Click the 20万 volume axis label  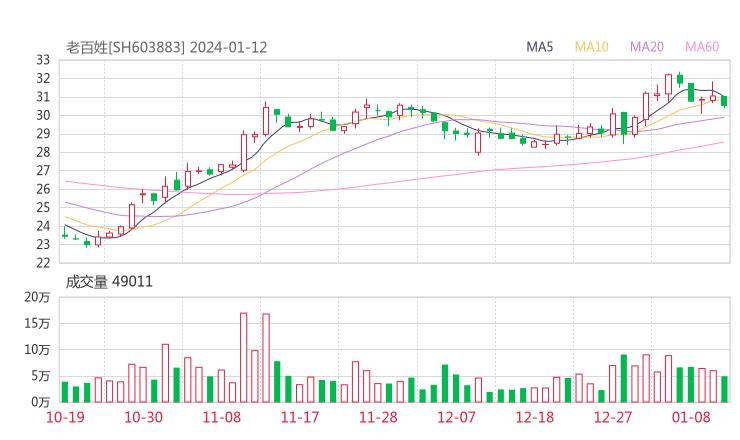[x=37, y=297]
